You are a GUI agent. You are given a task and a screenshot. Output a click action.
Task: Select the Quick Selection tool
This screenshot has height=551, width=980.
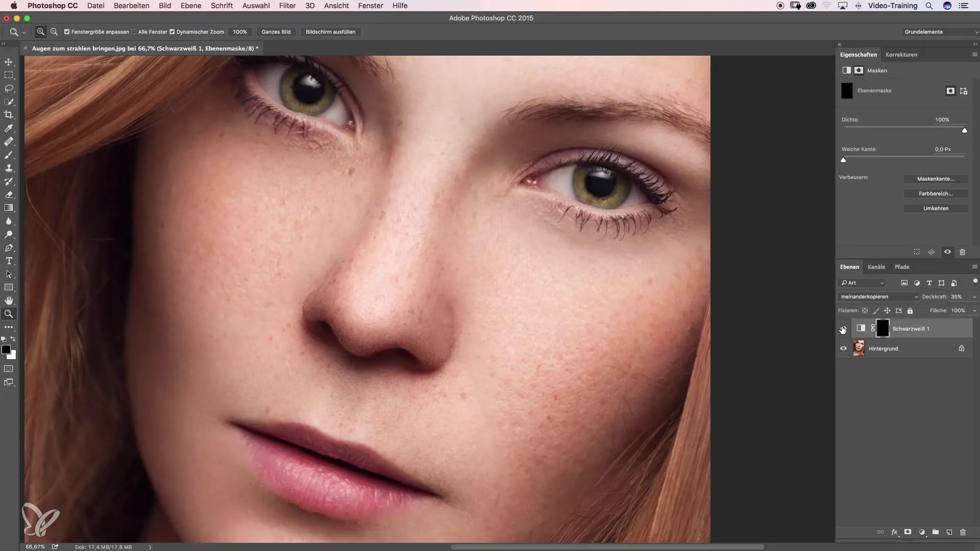pyautogui.click(x=9, y=102)
